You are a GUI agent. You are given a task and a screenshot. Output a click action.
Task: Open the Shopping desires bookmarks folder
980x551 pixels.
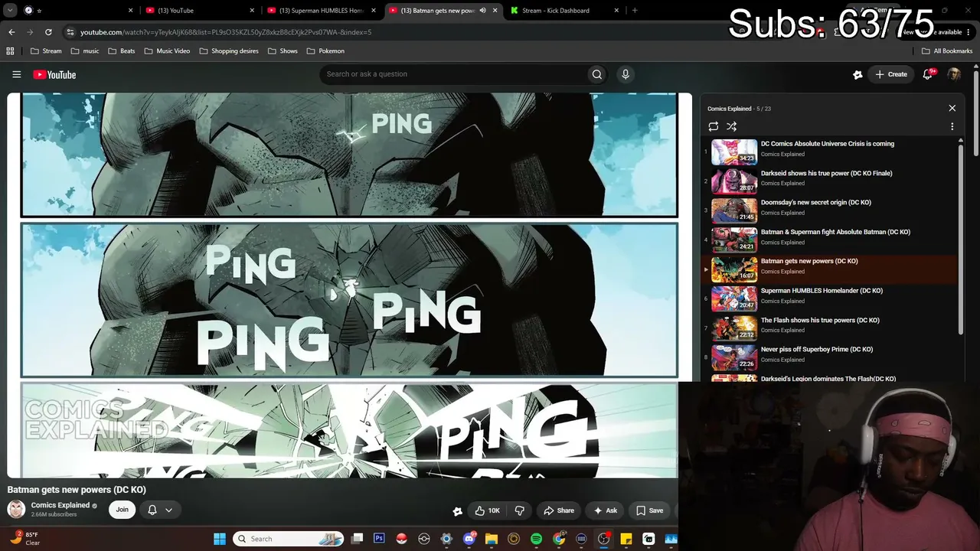coord(229,51)
